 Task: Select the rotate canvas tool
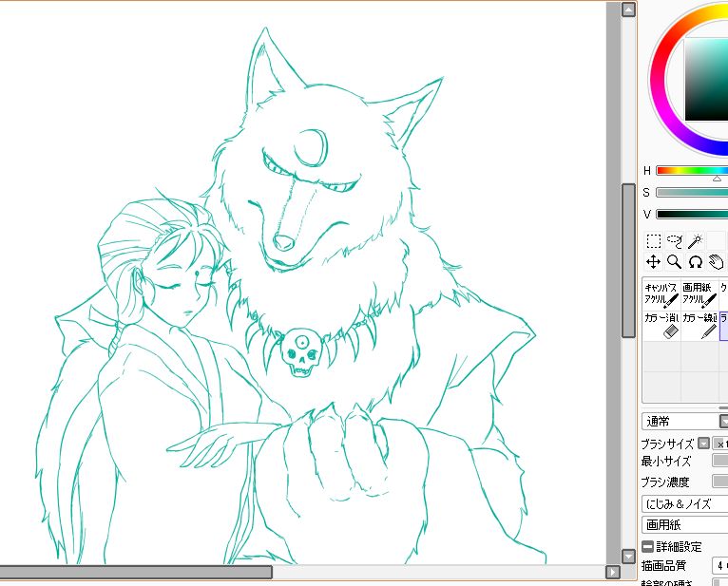coord(695,261)
